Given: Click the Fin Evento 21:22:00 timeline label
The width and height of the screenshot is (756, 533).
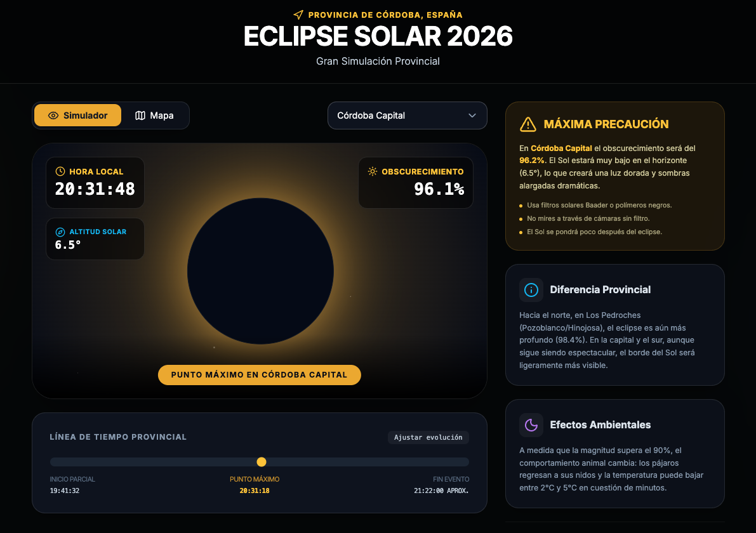Looking at the screenshot, I should click(x=441, y=485).
